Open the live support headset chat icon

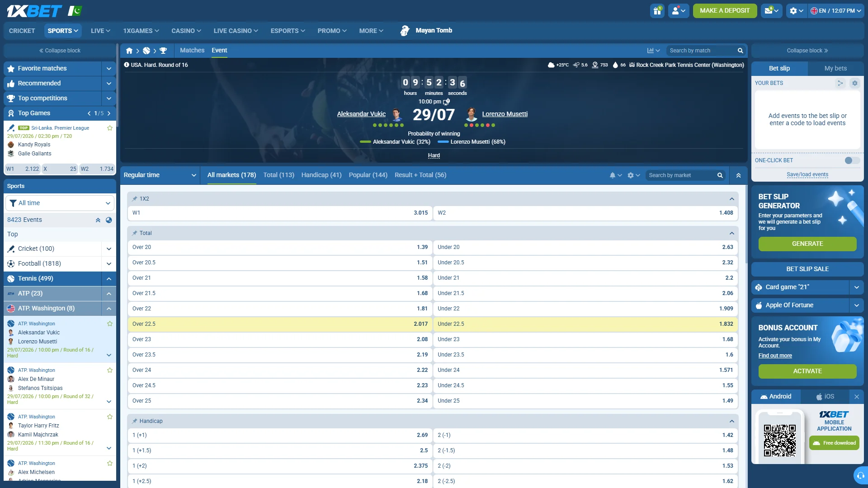click(860, 475)
